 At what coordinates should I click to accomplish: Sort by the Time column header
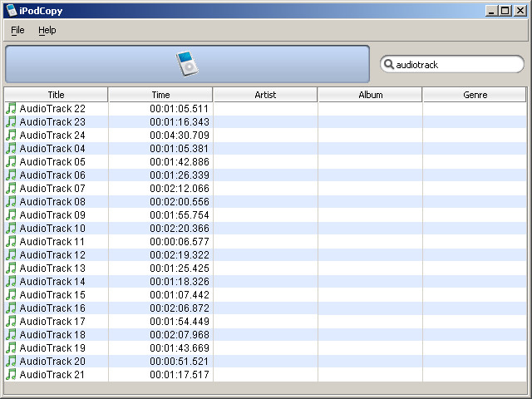160,95
